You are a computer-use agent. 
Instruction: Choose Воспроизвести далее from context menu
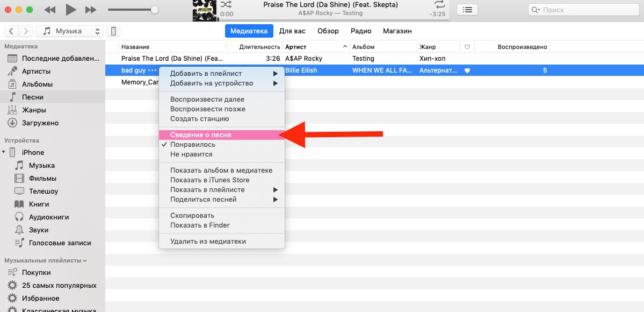pyautogui.click(x=222, y=99)
